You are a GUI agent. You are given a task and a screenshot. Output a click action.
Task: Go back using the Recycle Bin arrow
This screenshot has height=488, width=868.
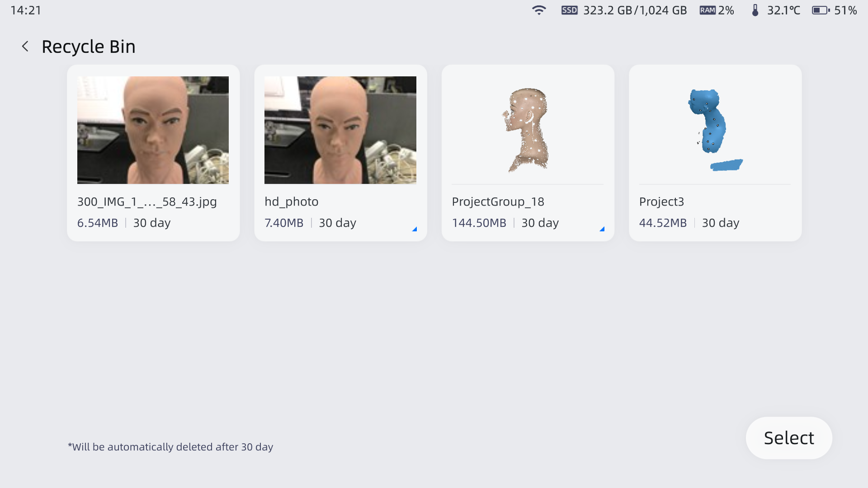click(25, 47)
